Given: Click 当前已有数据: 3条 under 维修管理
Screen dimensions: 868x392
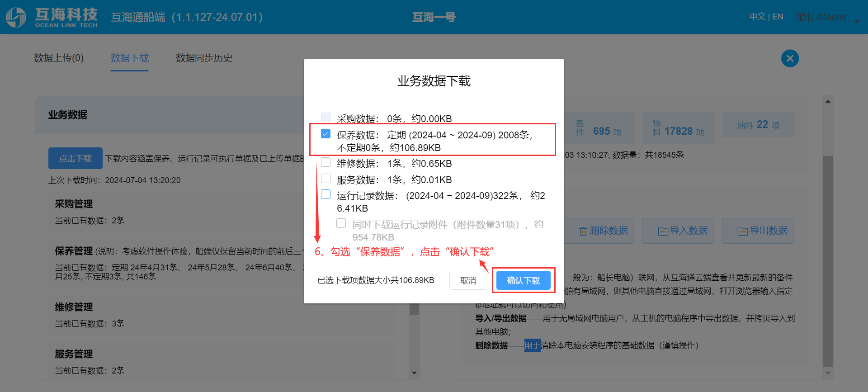Looking at the screenshot, I should [90, 323].
